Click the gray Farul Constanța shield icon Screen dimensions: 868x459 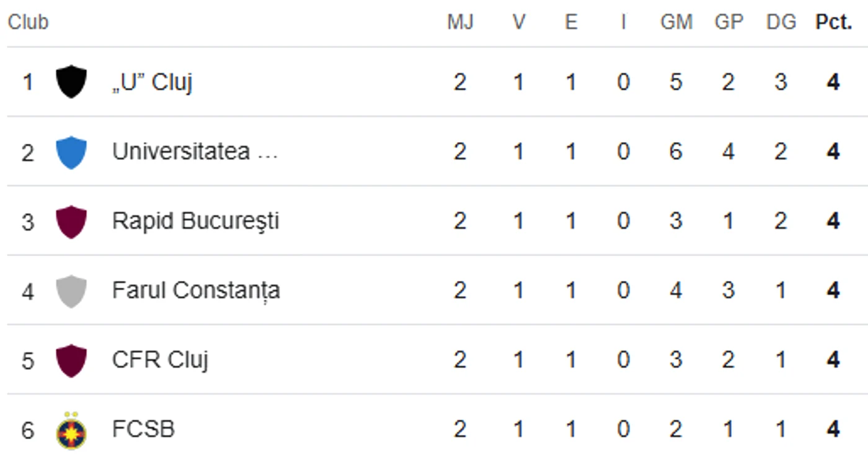point(71,291)
